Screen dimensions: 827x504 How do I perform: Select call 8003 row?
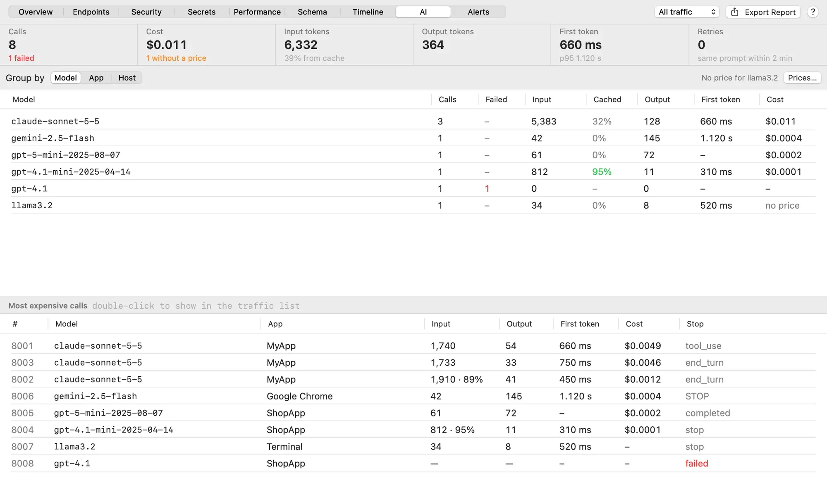pos(413,363)
